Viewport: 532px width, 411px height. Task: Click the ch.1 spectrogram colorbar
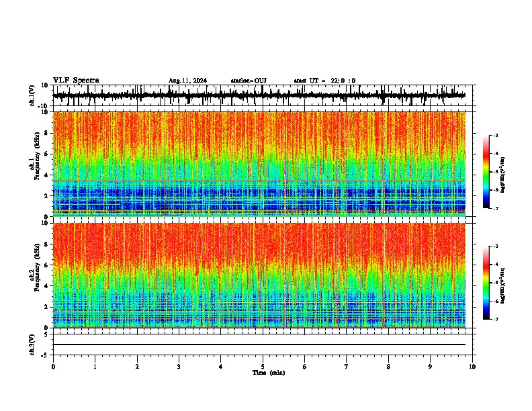(x=486, y=172)
